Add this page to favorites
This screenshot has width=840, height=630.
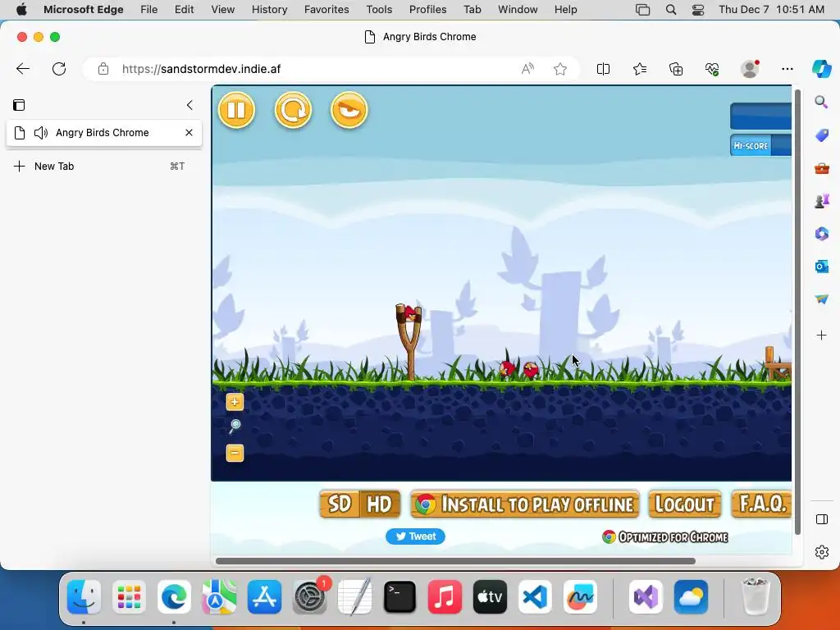click(559, 69)
